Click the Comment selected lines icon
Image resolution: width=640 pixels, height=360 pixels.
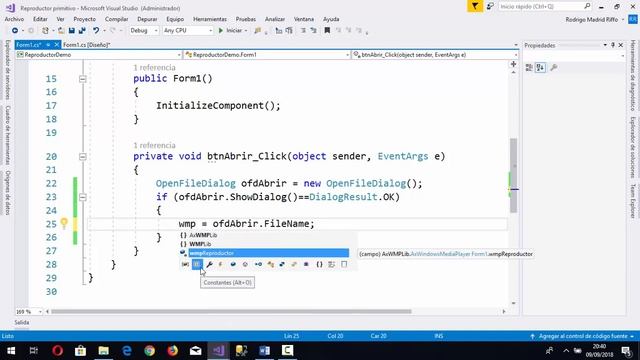click(x=303, y=31)
